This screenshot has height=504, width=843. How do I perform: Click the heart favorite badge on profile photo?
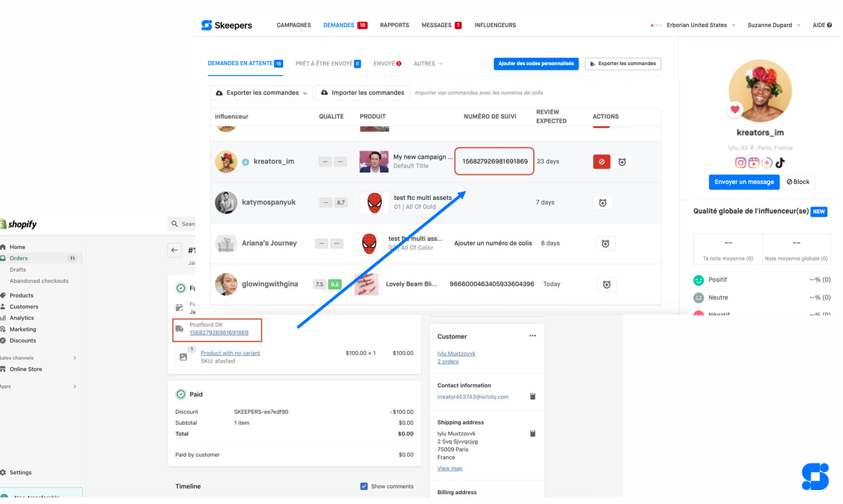[735, 110]
